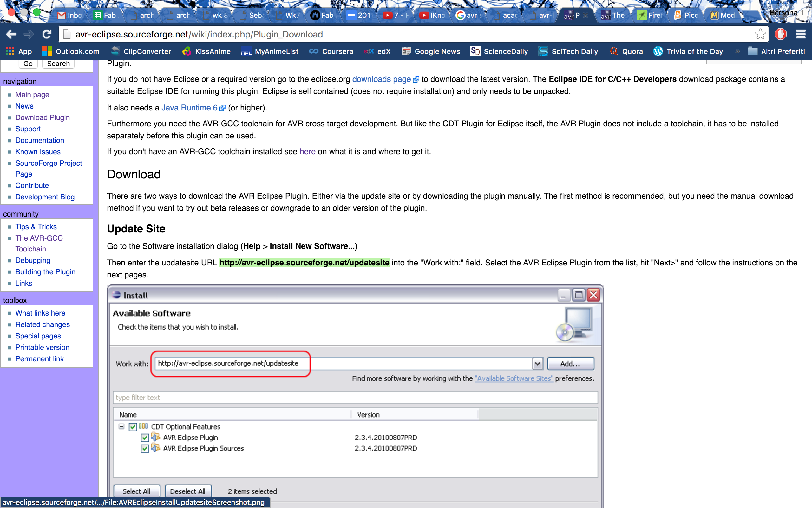This screenshot has height=508, width=812.
Task: Open the Building the Plugin link
Action: [x=45, y=272]
